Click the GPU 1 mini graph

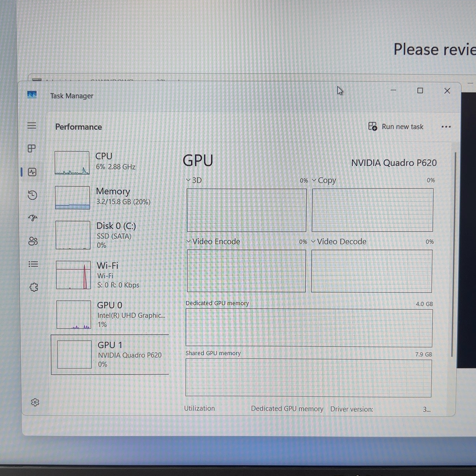tap(75, 354)
